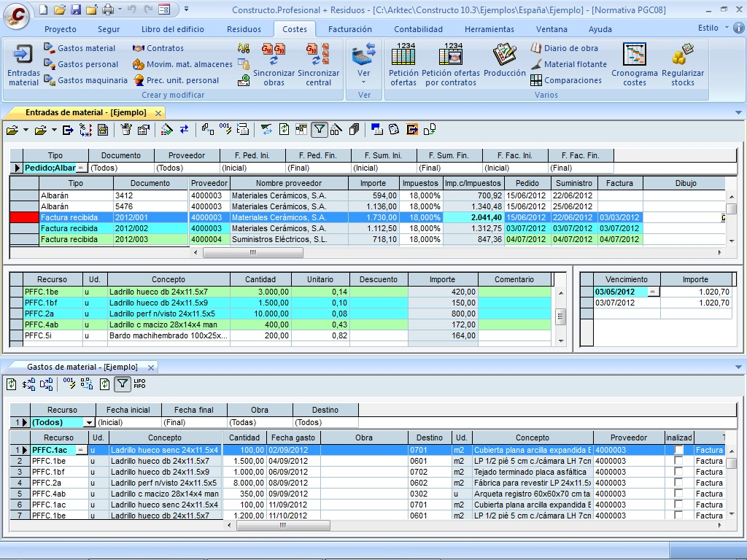
Task: Click the red marker cell on invoice 2012/001
Action: [x=24, y=218]
